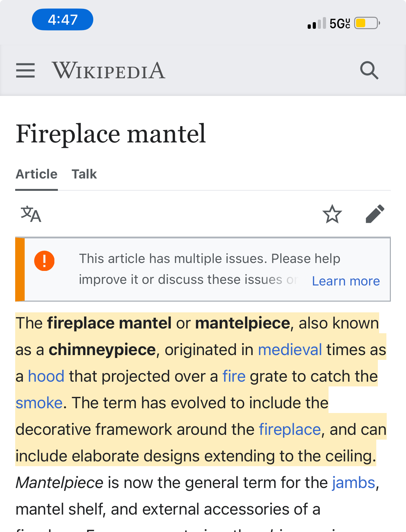406x532 pixels.
Task: Go to Wikipedia home via logo
Action: click(x=108, y=70)
